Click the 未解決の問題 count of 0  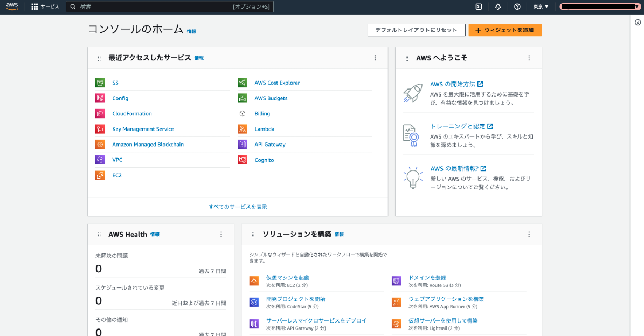pyautogui.click(x=99, y=269)
